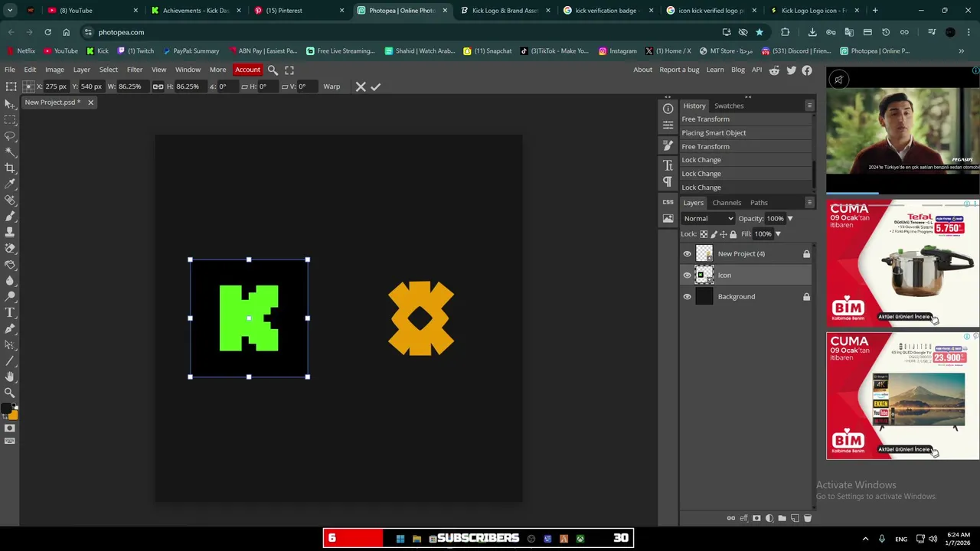Open the Properties sliders panel icon

[668, 125]
